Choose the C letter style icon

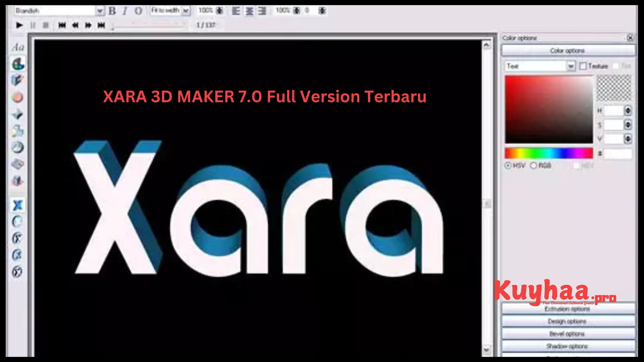17,222
